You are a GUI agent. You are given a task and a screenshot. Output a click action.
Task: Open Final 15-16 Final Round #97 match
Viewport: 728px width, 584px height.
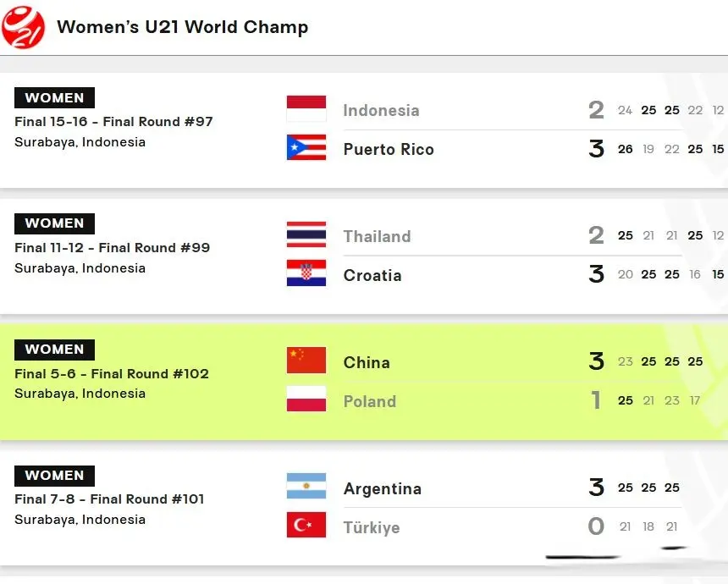point(113,122)
